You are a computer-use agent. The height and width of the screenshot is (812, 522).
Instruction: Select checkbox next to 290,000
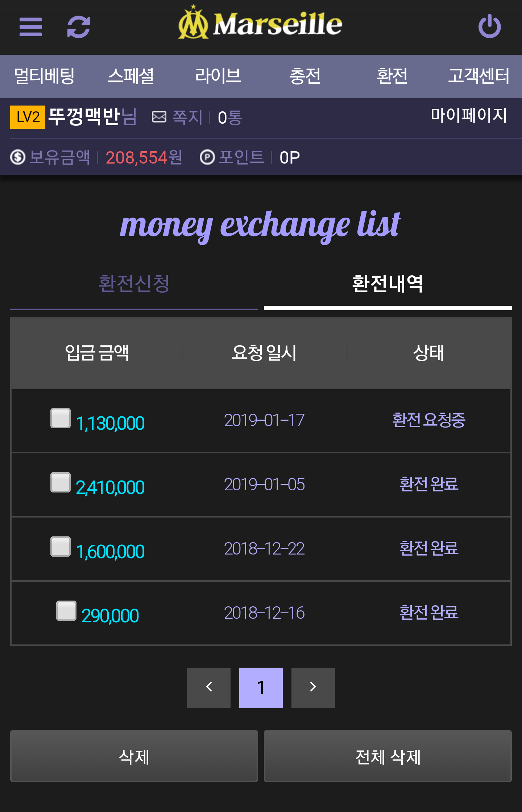66,611
